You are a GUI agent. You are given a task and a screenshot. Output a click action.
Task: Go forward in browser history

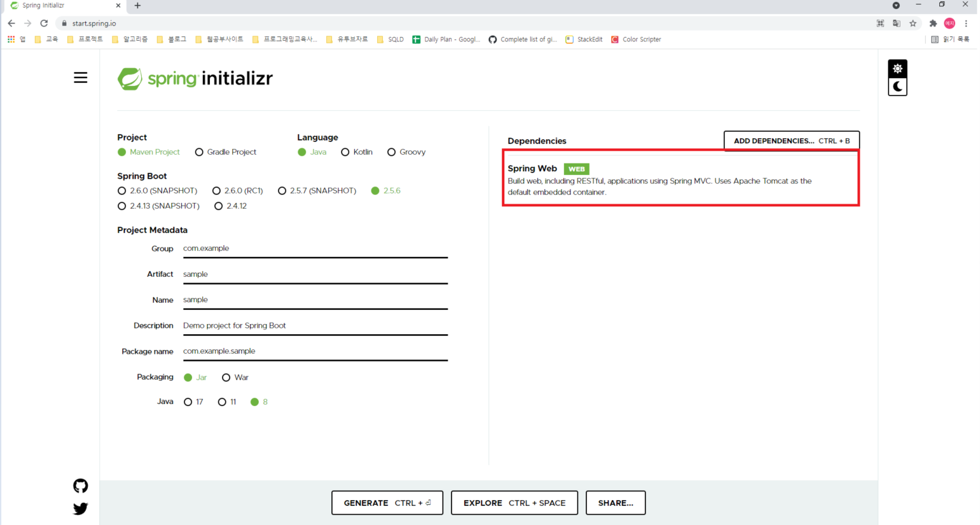coord(27,24)
